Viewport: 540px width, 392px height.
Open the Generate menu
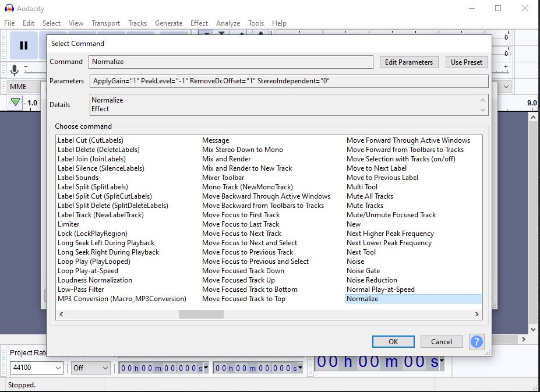click(168, 23)
